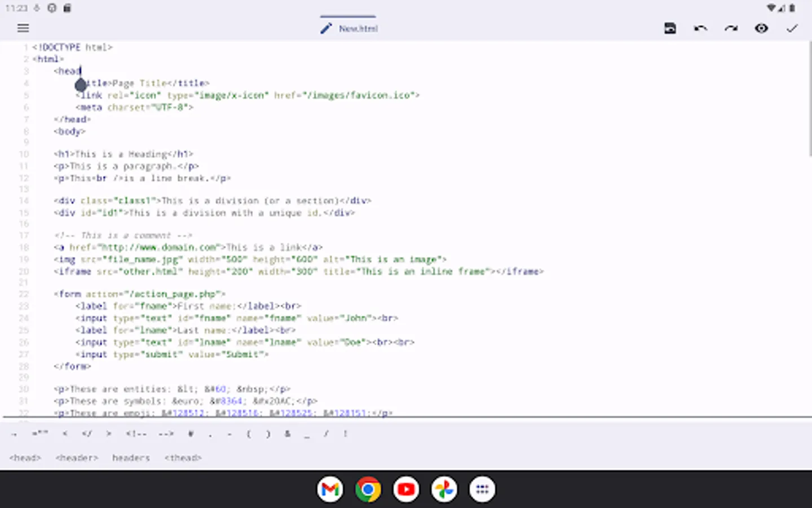The width and height of the screenshot is (812, 508).
Task: Insert the Tab indent from the symbol bar
Action: tap(12, 433)
